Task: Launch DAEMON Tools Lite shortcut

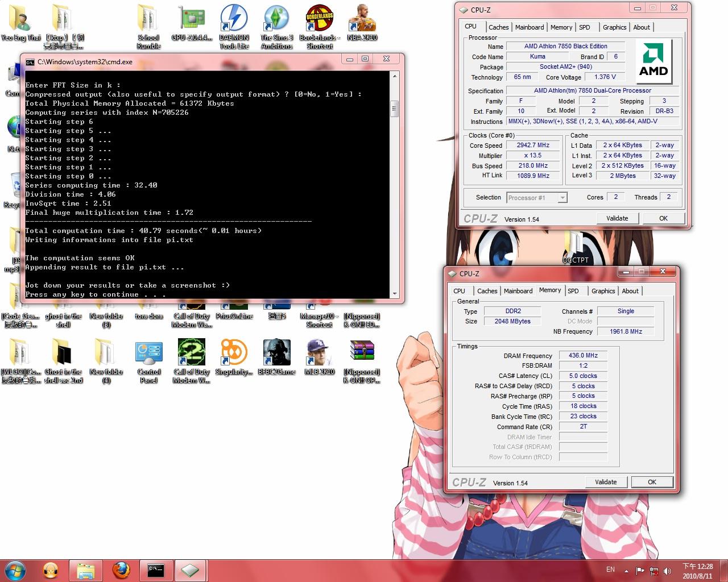Action: tap(234, 27)
